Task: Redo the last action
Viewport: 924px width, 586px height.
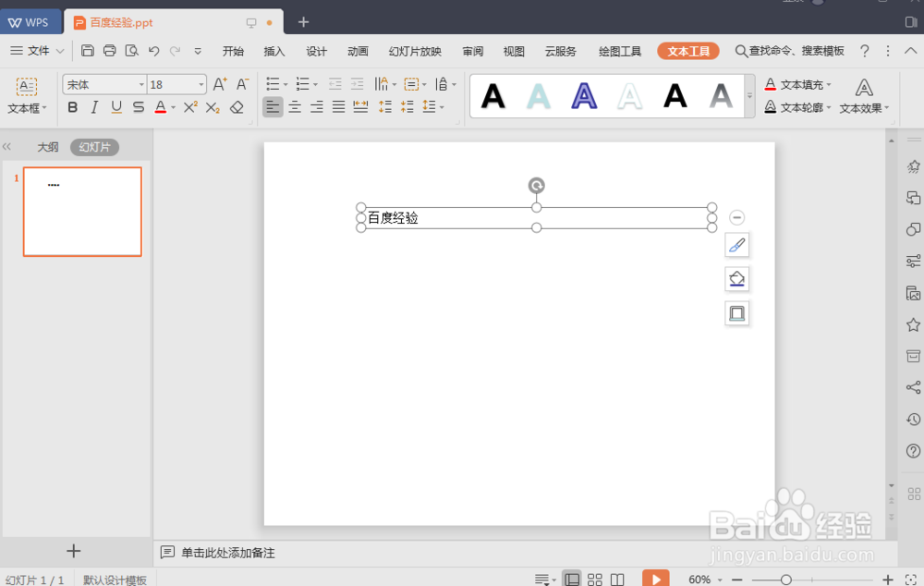Action: click(x=175, y=51)
